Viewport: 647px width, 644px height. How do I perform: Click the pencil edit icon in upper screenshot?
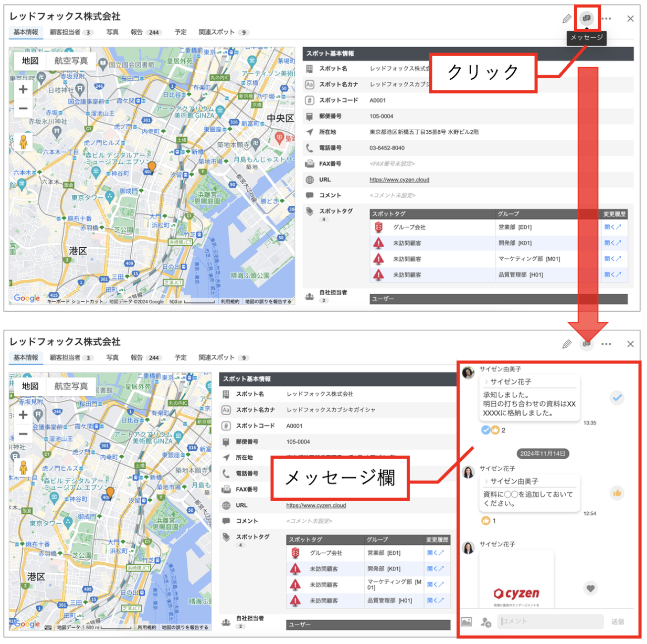[x=567, y=19]
